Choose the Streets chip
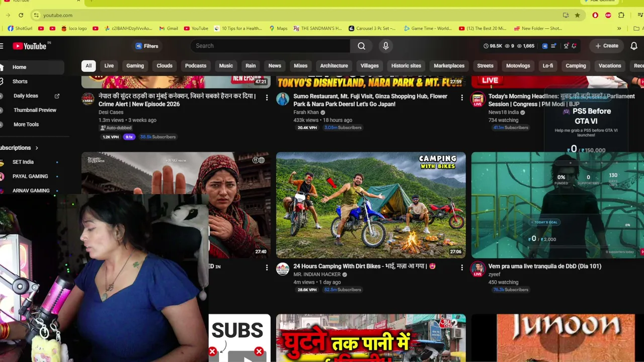The image size is (644, 362). click(x=485, y=66)
